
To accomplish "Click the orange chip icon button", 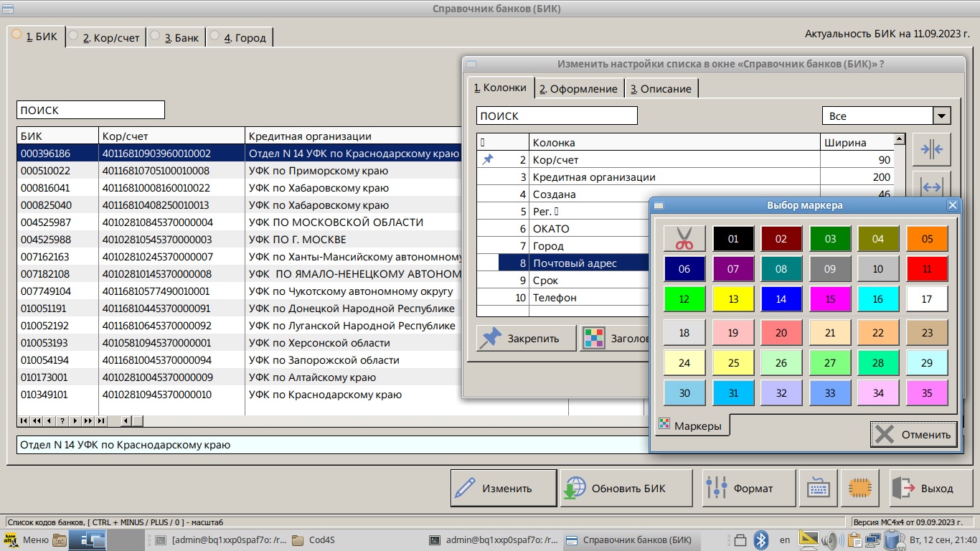I will [x=859, y=488].
